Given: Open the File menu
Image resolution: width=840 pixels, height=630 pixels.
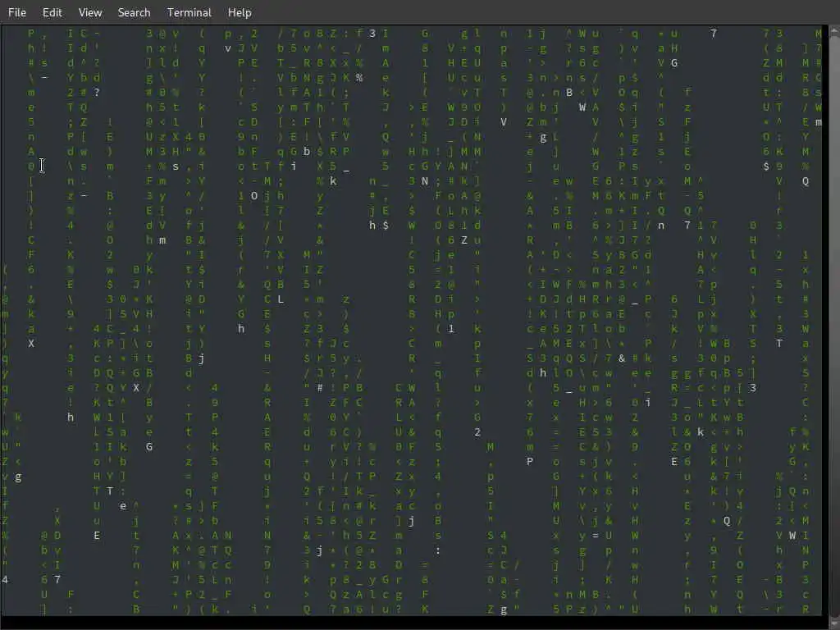Looking at the screenshot, I should pos(17,12).
